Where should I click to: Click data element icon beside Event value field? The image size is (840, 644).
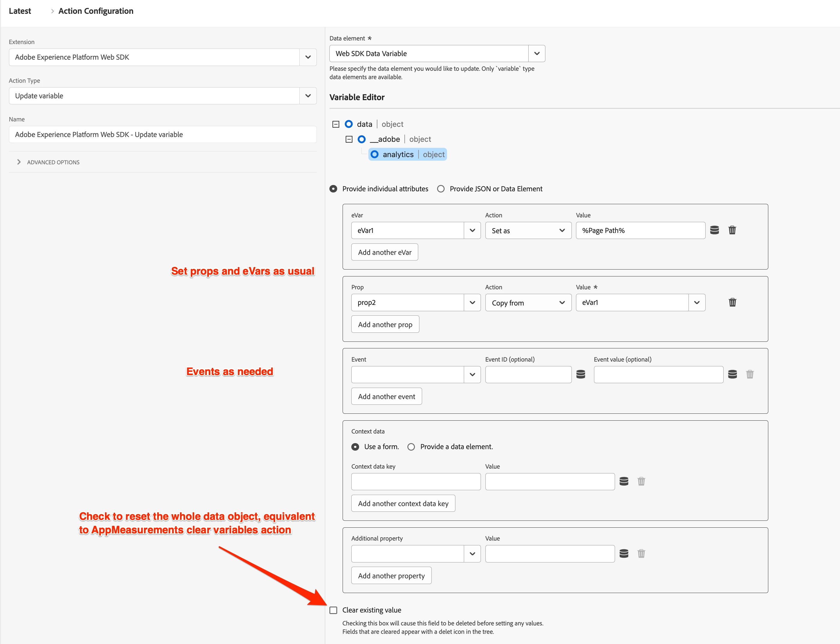pos(732,374)
